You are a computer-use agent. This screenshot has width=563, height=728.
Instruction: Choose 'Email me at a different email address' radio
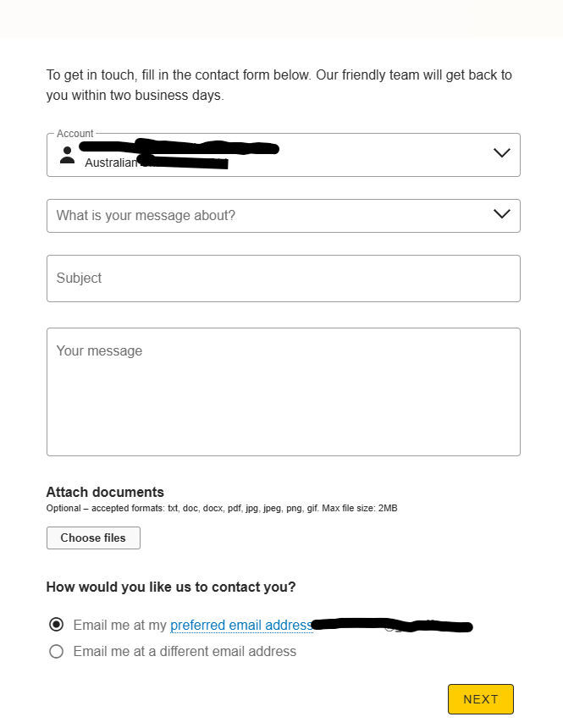[57, 652]
